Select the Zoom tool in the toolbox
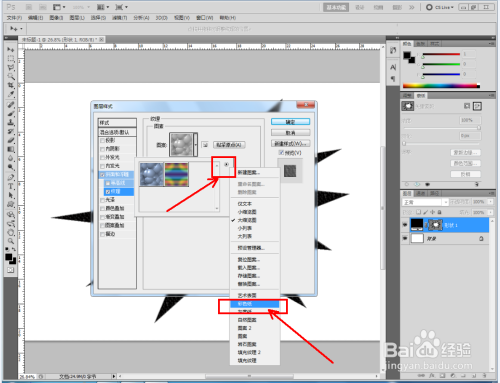The width and height of the screenshot is (500, 383). click(x=11, y=241)
